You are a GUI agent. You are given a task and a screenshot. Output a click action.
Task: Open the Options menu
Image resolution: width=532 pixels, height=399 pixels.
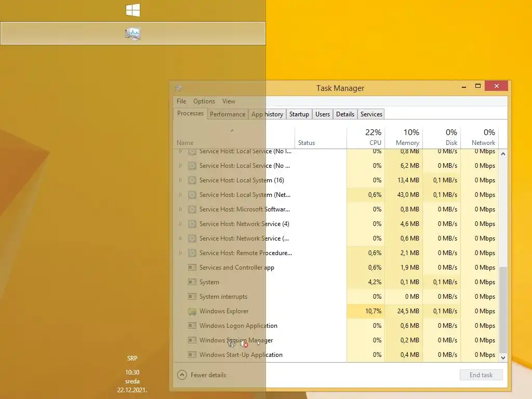tap(204, 101)
